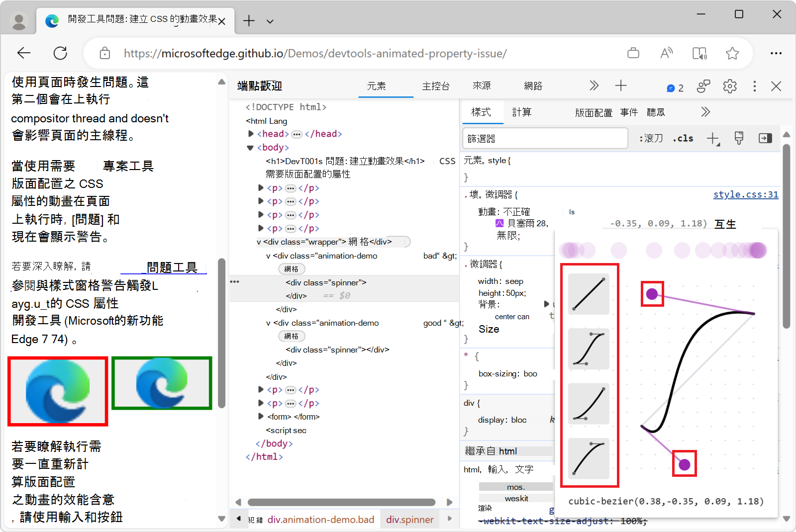Screen dimensions: 796x532
Task: Show more DevTools tabs
Action: click(x=594, y=86)
